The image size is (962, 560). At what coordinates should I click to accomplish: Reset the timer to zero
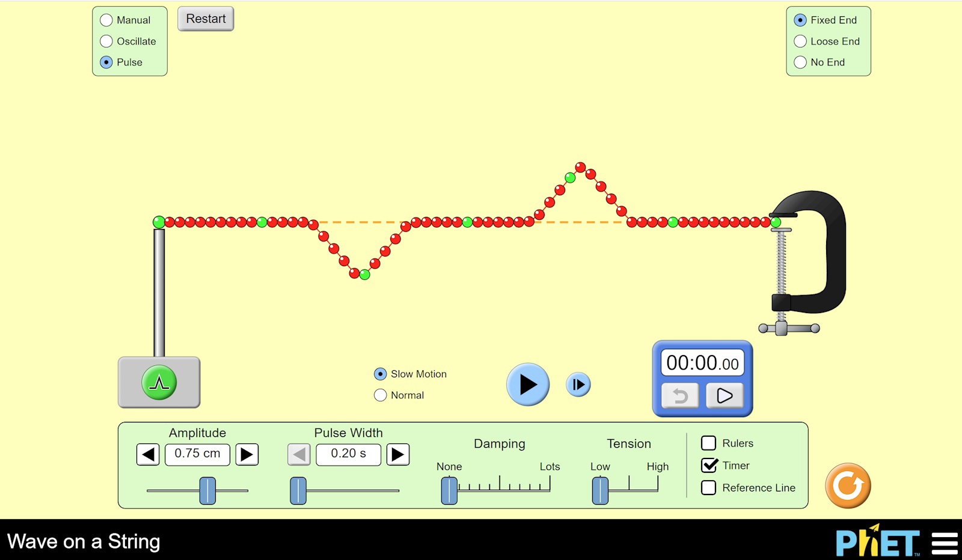point(680,395)
